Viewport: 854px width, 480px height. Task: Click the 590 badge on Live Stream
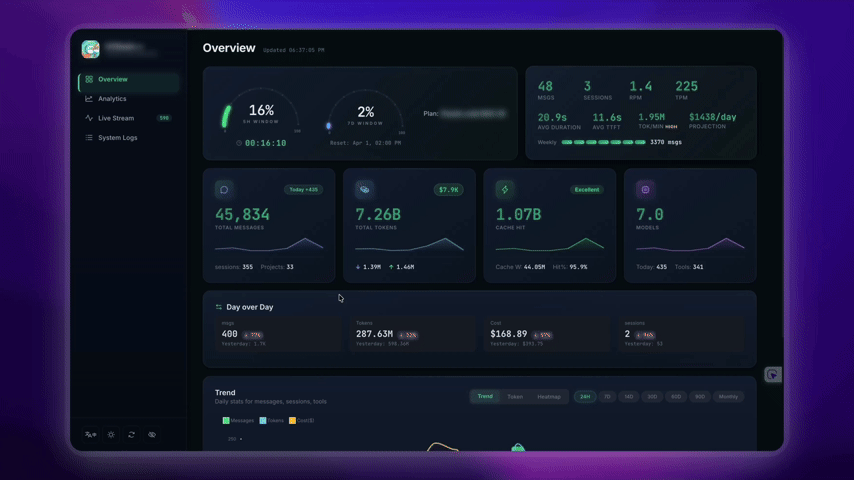coord(163,118)
